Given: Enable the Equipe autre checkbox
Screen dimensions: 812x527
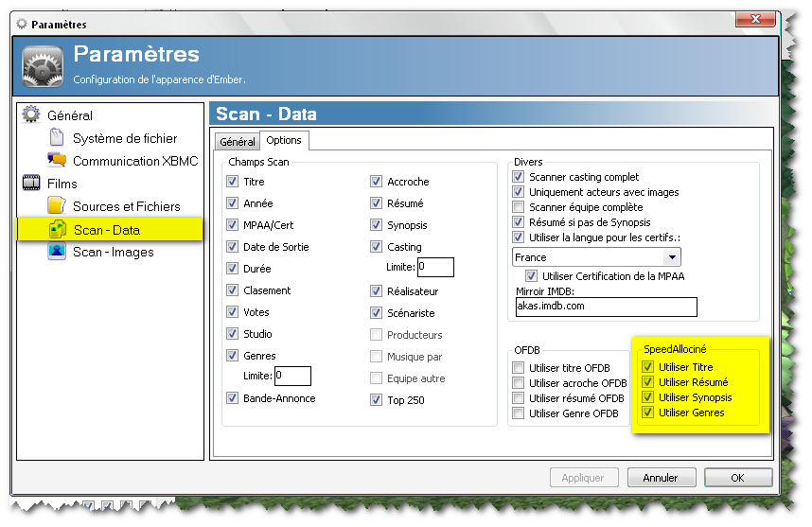Looking at the screenshot, I should pyautogui.click(x=376, y=378).
